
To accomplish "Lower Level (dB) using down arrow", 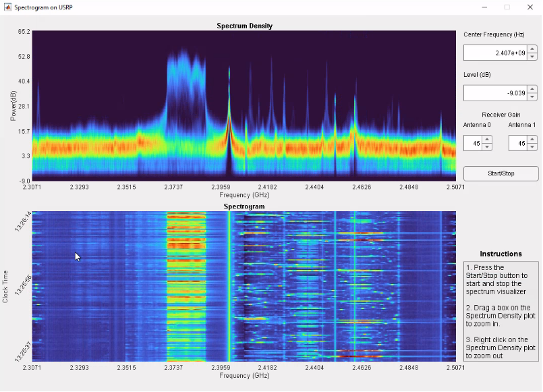I will click(532, 96).
